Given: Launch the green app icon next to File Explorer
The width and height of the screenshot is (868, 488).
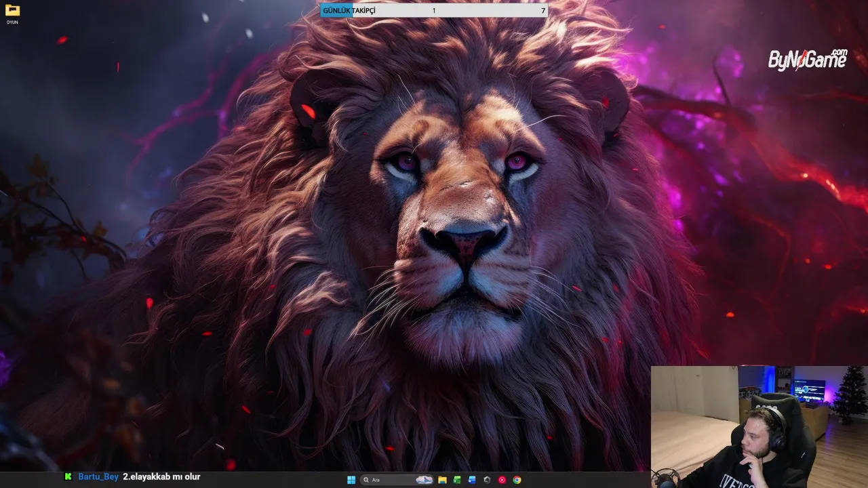Looking at the screenshot, I should click(457, 480).
